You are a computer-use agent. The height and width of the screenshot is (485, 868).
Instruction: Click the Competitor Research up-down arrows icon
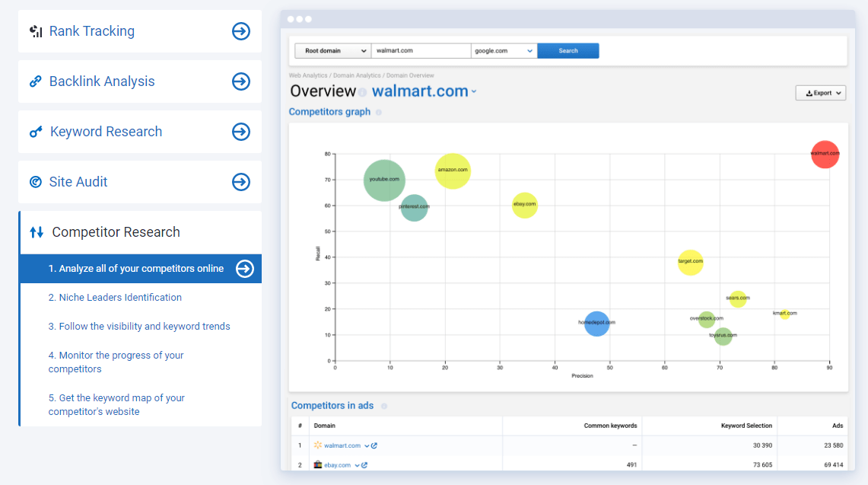pos(37,232)
